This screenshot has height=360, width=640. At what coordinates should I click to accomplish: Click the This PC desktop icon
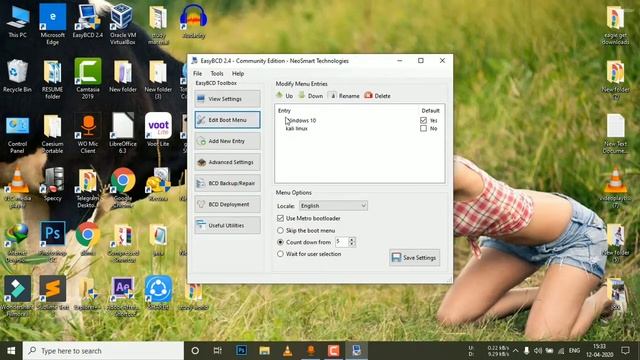(x=17, y=22)
